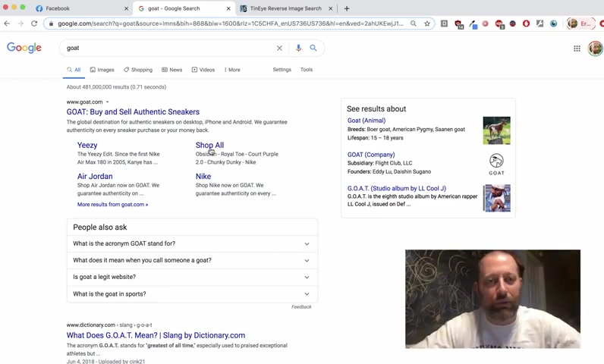Open the dropdown arrow beside www.goat.com
This screenshot has width=604, height=364.
pyautogui.click(x=108, y=102)
